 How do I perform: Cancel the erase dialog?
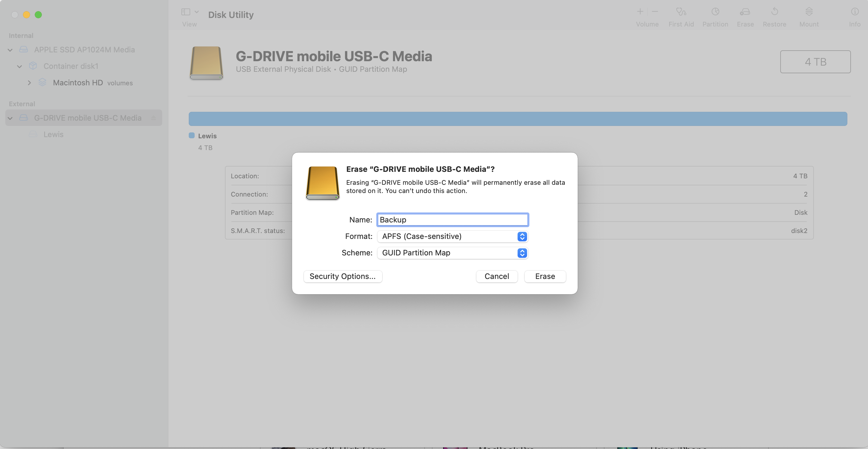pyautogui.click(x=496, y=277)
